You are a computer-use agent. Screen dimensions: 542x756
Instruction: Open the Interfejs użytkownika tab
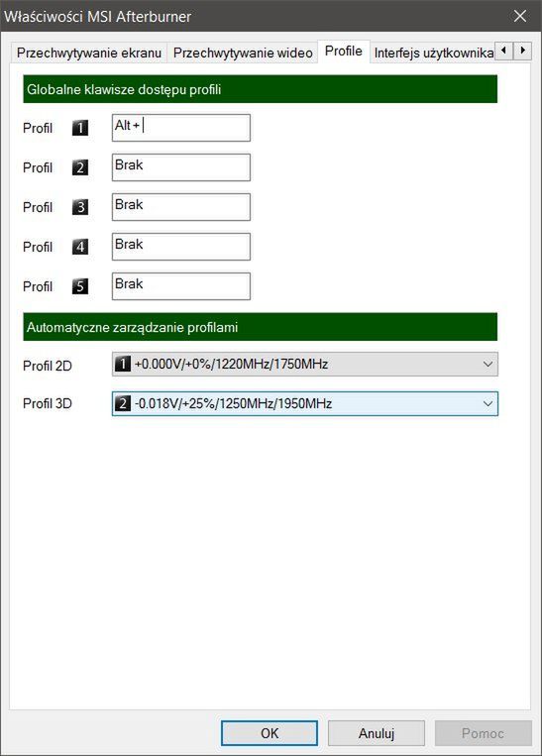point(432,53)
